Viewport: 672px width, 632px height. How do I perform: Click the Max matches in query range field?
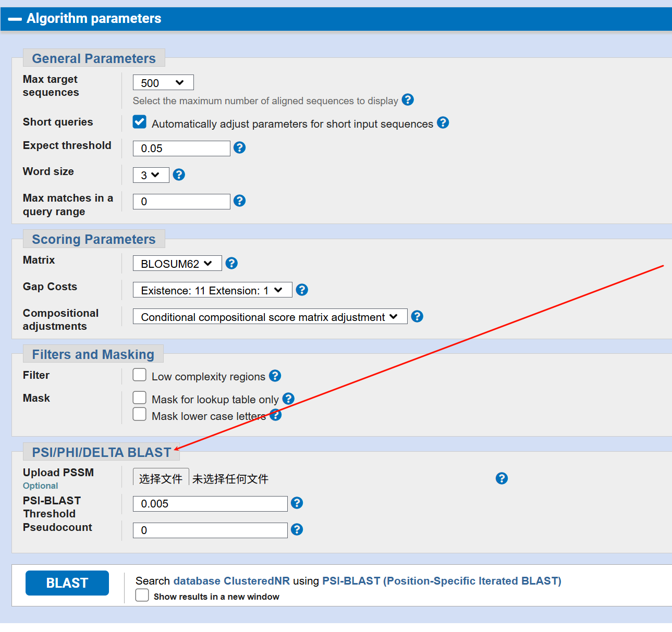(x=181, y=202)
